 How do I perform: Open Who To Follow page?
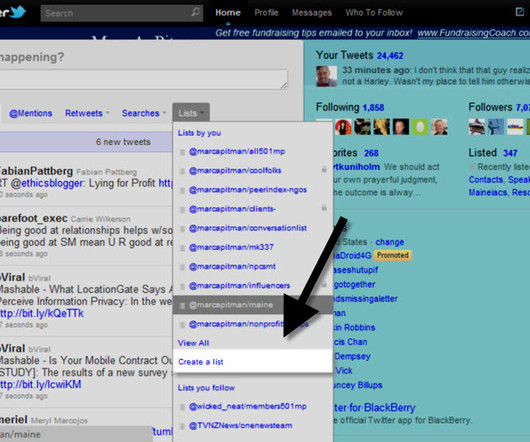pyautogui.click(x=374, y=13)
